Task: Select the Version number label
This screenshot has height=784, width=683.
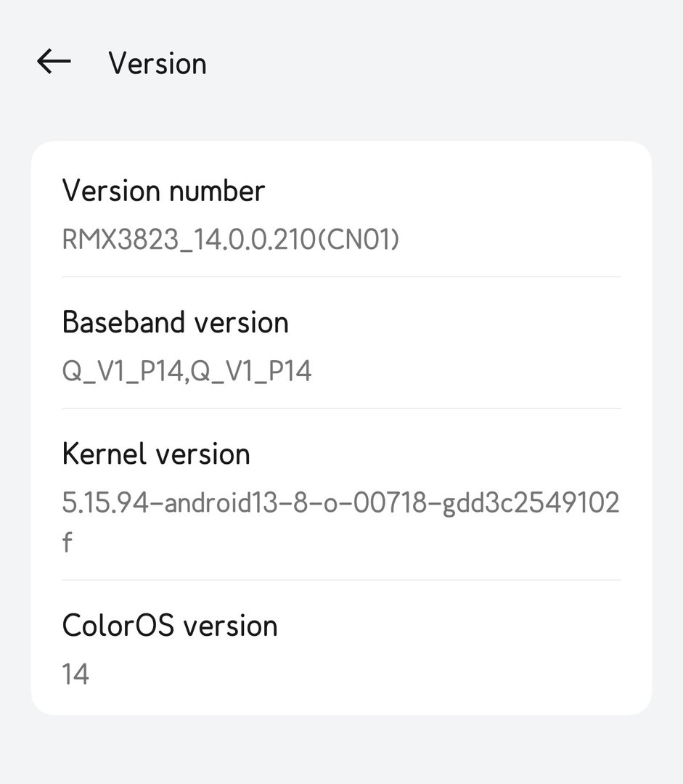Action: tap(163, 190)
